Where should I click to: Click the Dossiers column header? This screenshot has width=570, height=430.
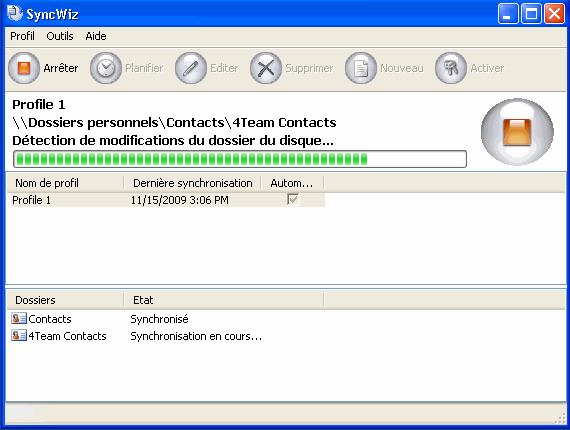click(x=65, y=300)
